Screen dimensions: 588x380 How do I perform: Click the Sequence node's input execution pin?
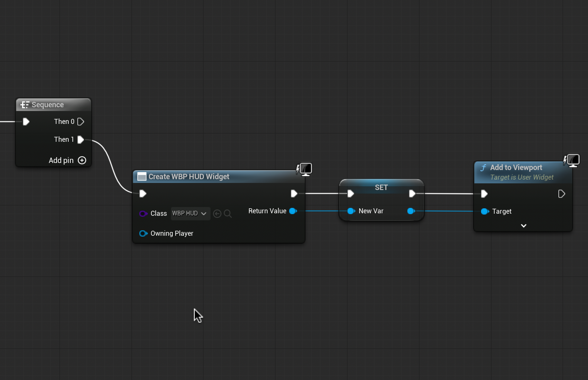click(x=26, y=122)
